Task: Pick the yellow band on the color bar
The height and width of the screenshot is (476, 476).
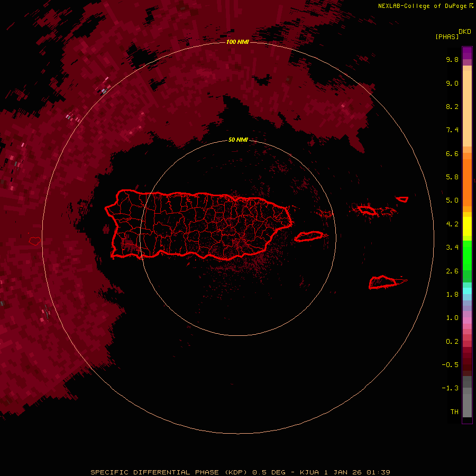Action: 467,226
